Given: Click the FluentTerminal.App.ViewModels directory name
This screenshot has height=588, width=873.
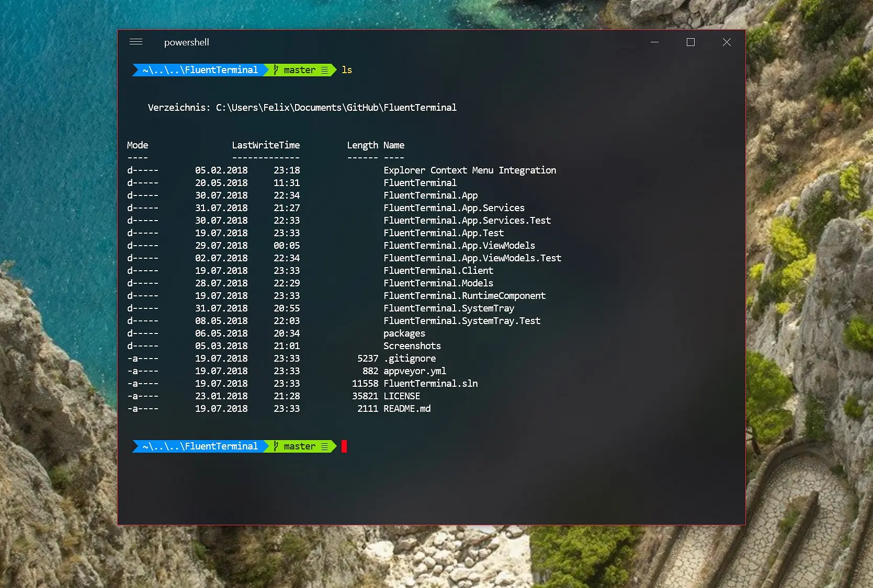Looking at the screenshot, I should click(x=459, y=245).
